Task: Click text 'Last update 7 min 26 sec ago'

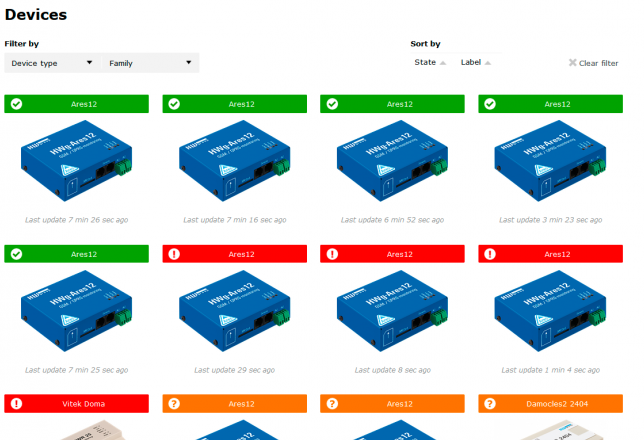Action: [x=76, y=220]
